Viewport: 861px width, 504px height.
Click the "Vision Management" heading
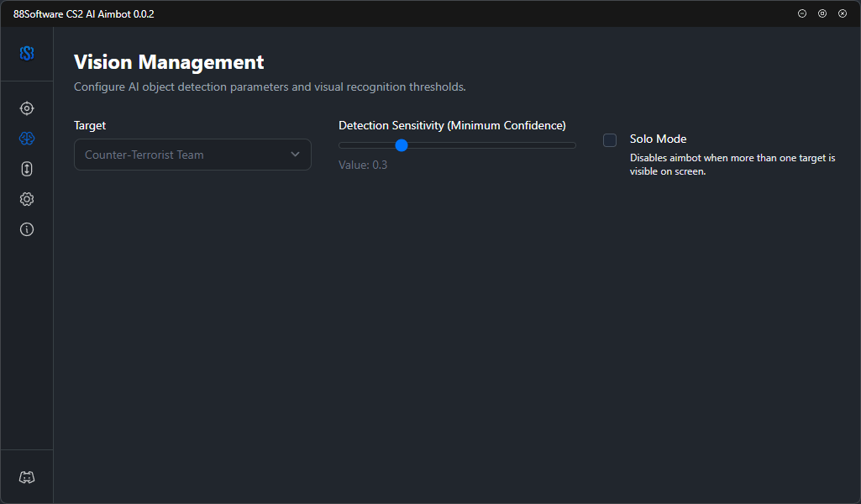(169, 62)
